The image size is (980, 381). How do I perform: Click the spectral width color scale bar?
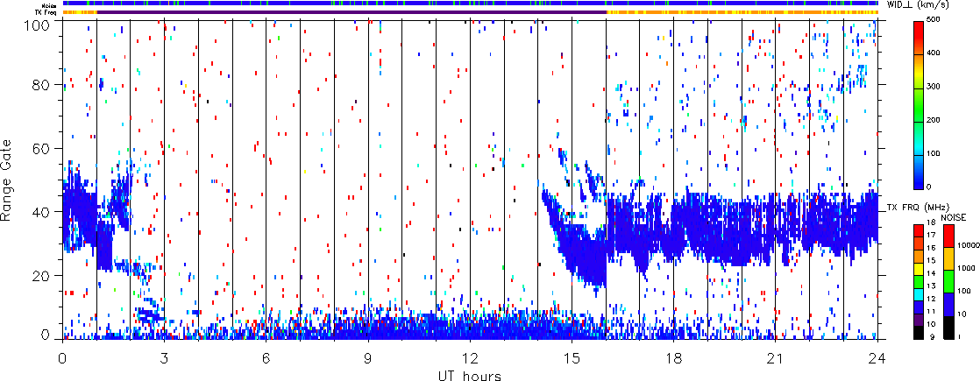click(x=920, y=105)
